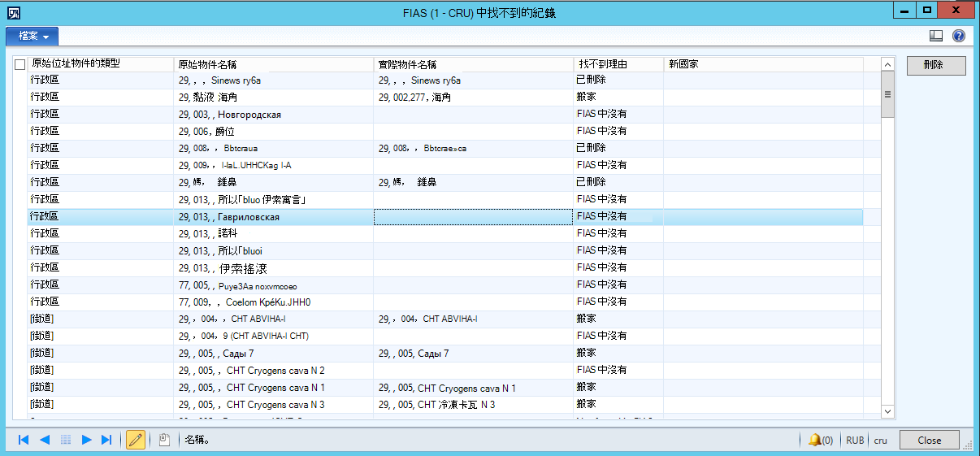
Task: Toggle grid view icon in navigation bar
Action: click(66, 440)
